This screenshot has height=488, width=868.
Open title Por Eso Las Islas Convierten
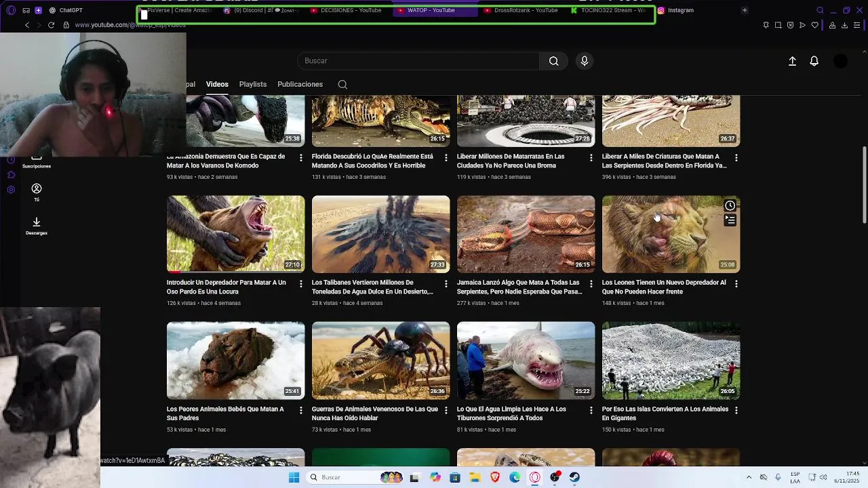pyautogui.click(x=665, y=413)
